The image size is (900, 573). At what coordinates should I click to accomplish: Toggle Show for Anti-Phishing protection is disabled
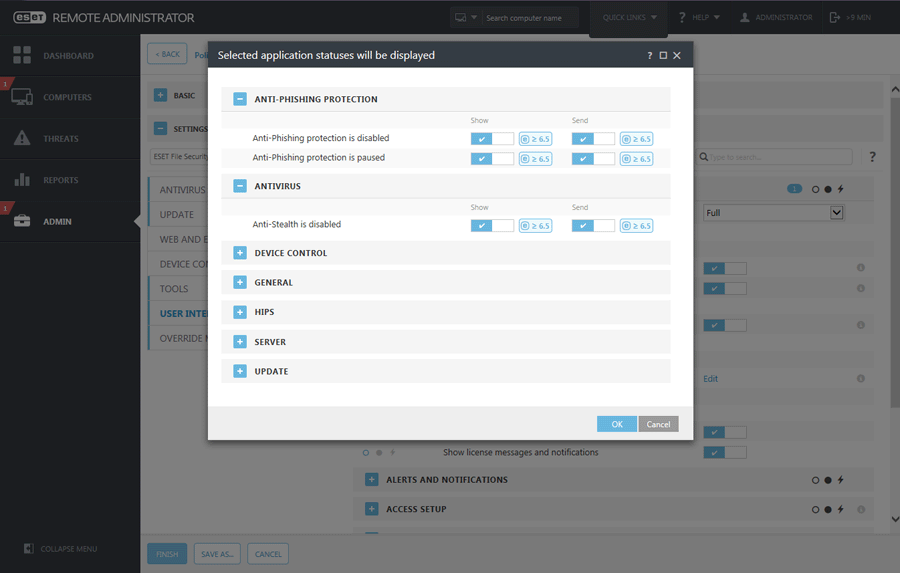[x=492, y=139]
